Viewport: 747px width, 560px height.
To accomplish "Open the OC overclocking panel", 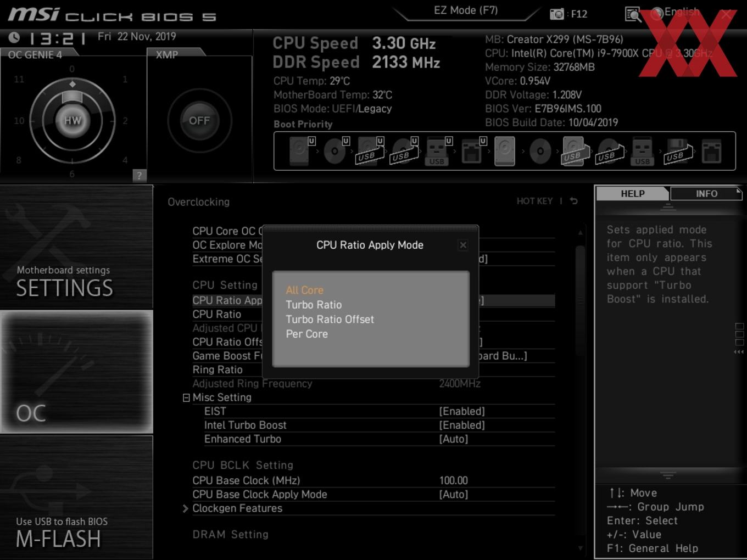I will point(76,372).
